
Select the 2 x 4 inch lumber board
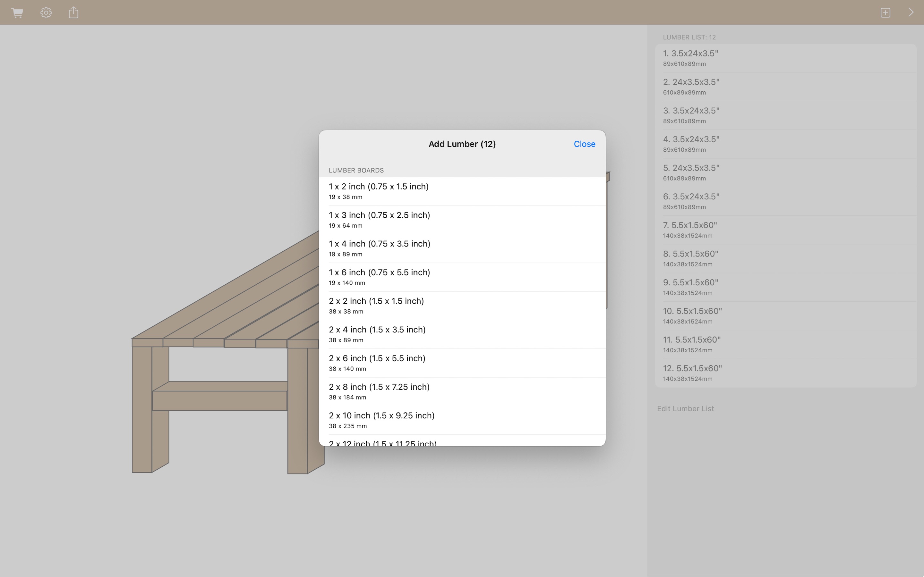[461, 334]
